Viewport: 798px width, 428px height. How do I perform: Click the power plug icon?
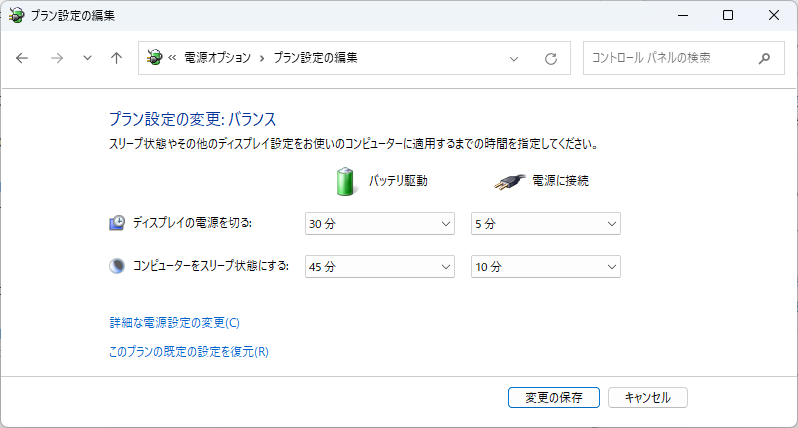point(509,181)
